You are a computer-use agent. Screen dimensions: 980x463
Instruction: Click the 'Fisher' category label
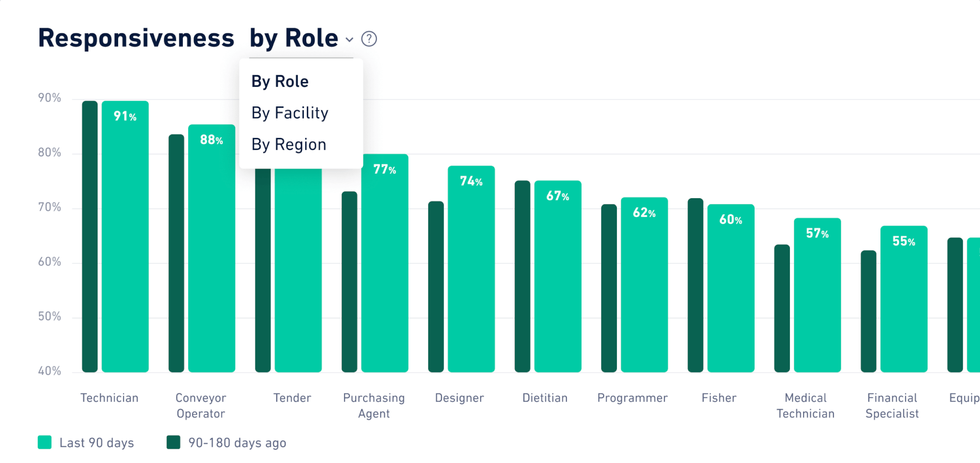[x=718, y=398]
